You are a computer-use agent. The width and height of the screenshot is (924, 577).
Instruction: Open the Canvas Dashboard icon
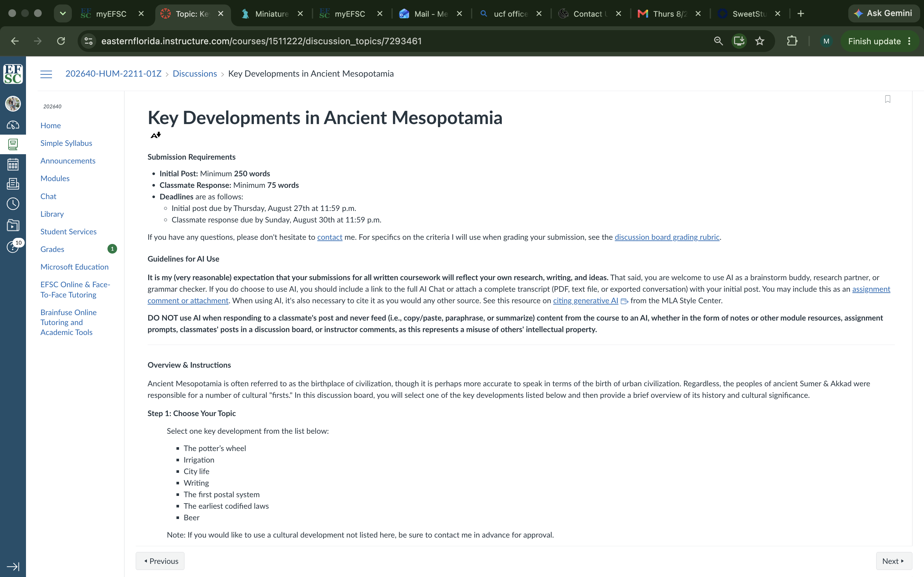point(13,125)
